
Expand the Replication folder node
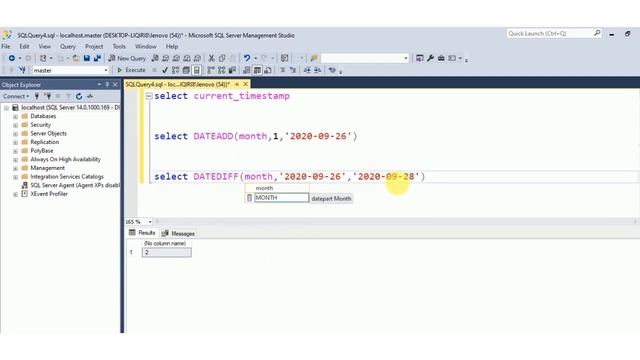click(16, 142)
